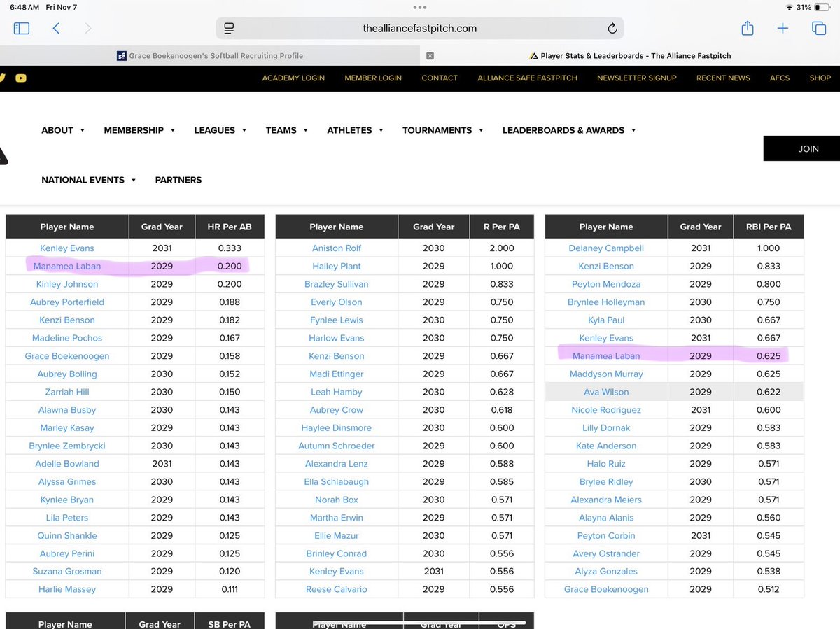The width and height of the screenshot is (840, 629).
Task: Open Leah Hamby's player profile
Action: tap(337, 392)
